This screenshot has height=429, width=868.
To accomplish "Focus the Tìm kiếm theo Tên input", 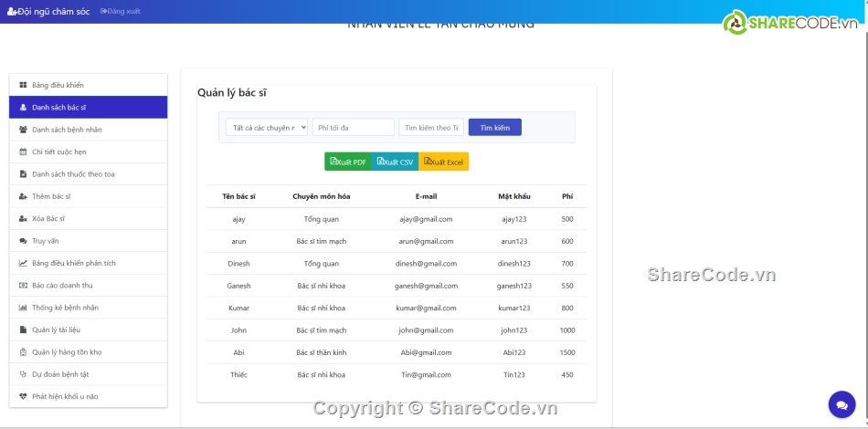I will tap(431, 127).
